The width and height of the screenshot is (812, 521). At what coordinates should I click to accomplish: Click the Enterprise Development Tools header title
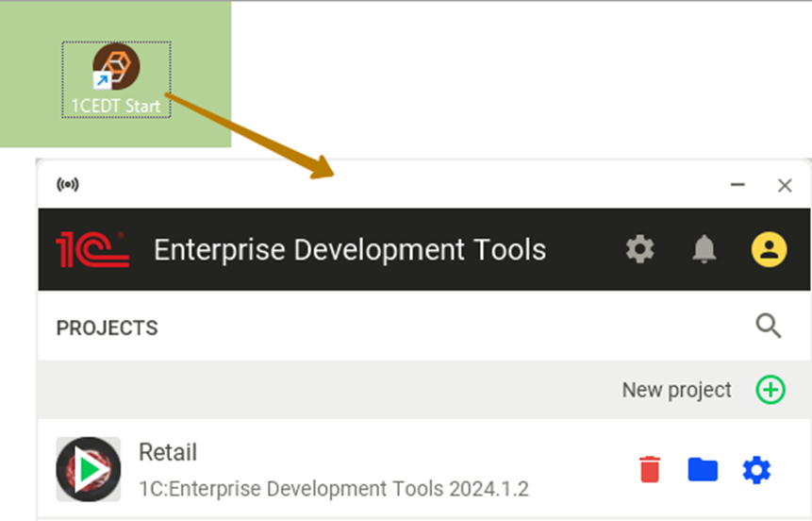point(350,250)
